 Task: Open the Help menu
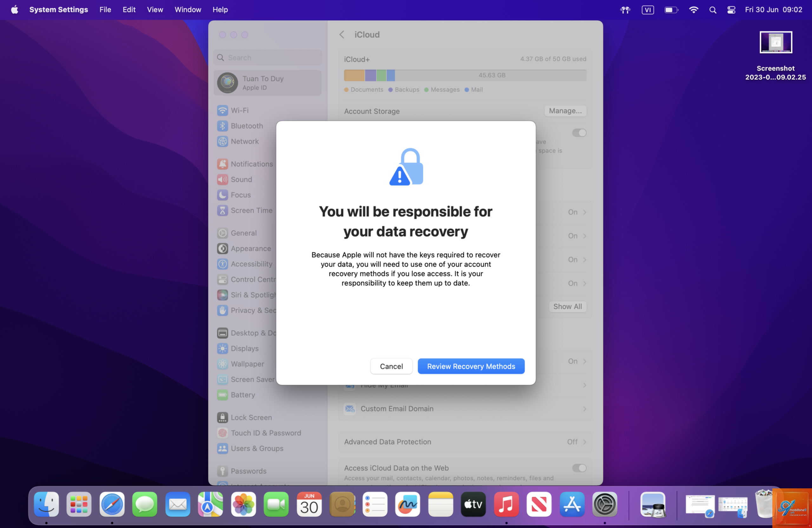(x=220, y=10)
